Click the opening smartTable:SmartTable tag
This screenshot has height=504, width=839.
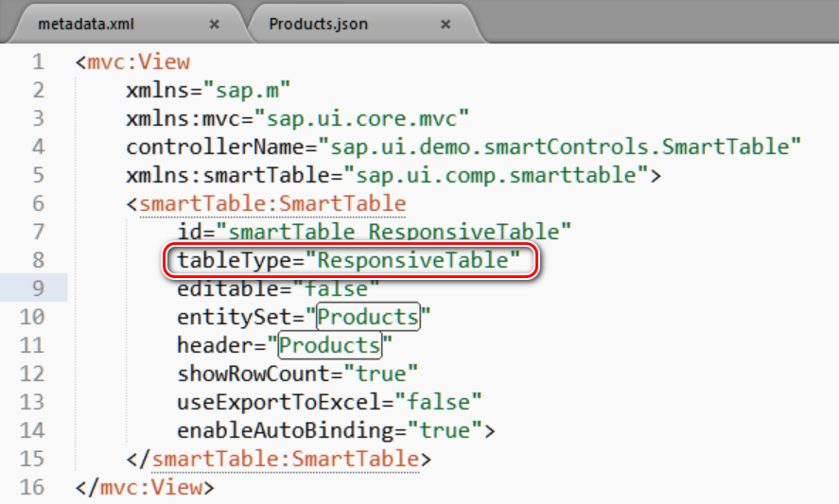point(267,203)
